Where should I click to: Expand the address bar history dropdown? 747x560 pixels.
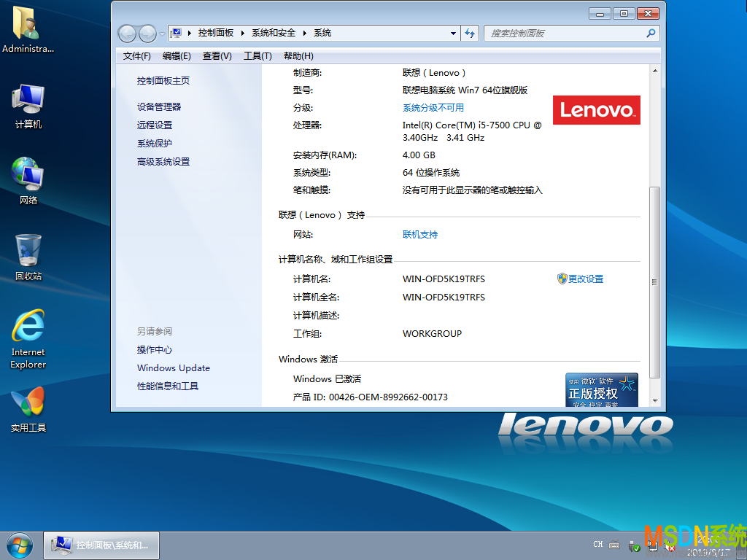pyautogui.click(x=453, y=34)
